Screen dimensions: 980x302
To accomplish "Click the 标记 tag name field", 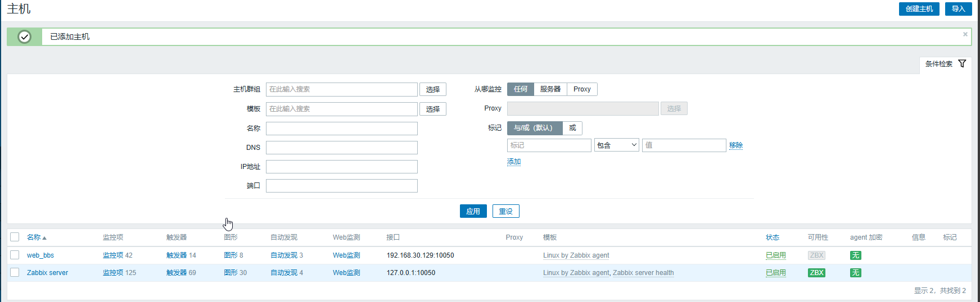I will 549,145.
